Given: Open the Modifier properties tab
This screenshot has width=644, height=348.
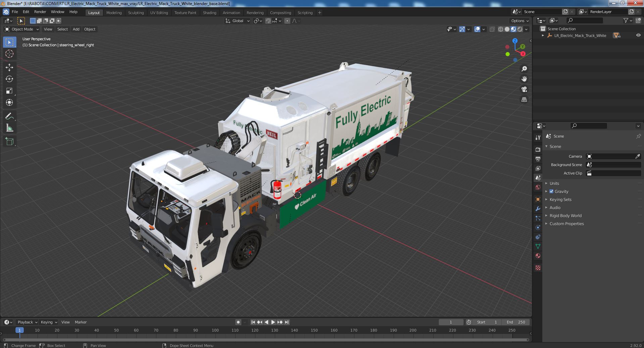Looking at the screenshot, I should click(538, 208).
